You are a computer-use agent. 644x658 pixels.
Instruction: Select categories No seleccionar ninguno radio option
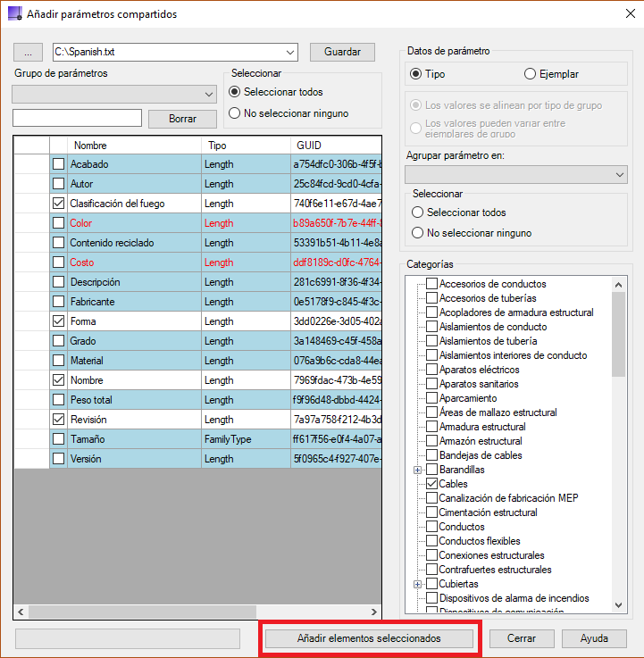point(417,232)
